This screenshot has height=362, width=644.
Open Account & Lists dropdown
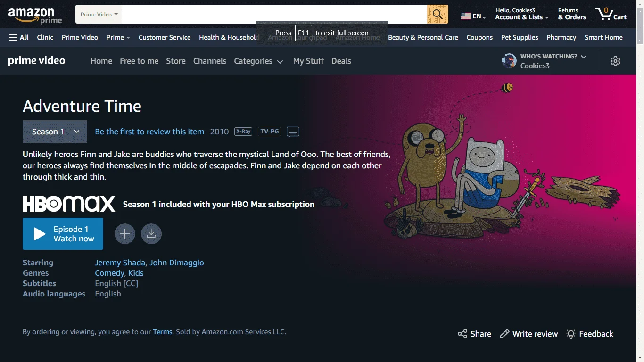(x=522, y=14)
